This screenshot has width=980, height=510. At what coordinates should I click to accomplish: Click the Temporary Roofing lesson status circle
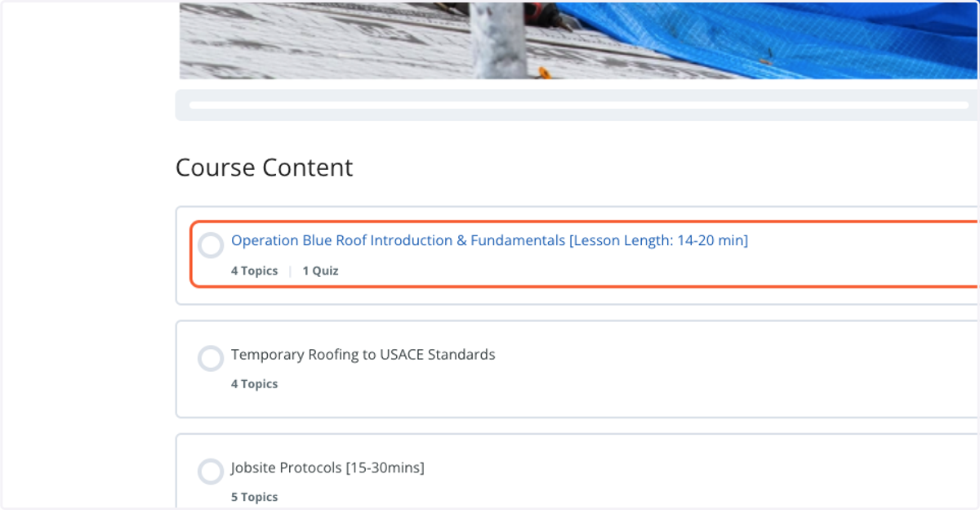click(211, 359)
